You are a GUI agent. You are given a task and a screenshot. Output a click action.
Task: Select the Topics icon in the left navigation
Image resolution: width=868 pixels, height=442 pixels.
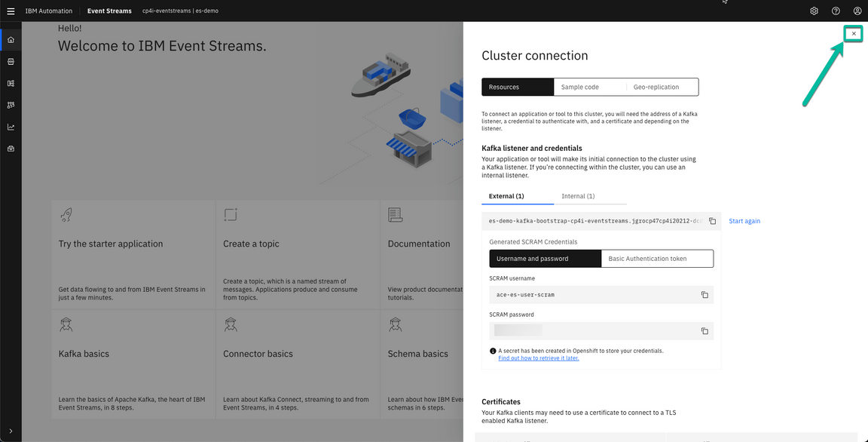click(11, 62)
